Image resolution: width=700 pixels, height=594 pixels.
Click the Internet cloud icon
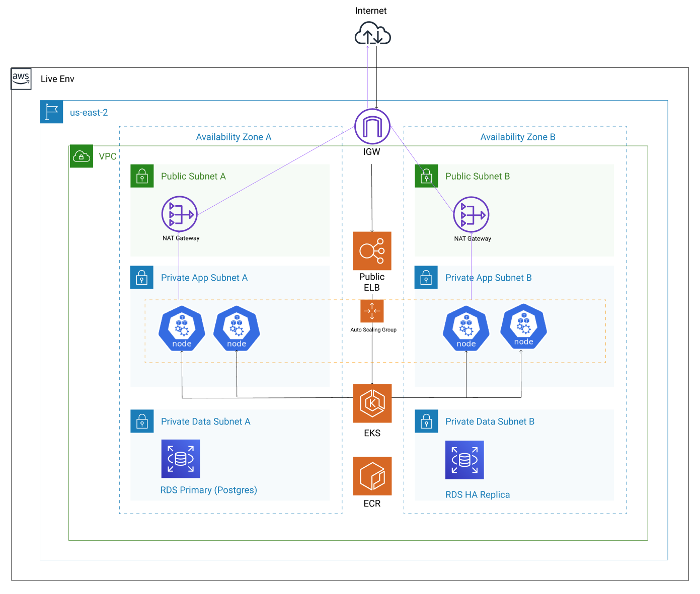pos(372,34)
